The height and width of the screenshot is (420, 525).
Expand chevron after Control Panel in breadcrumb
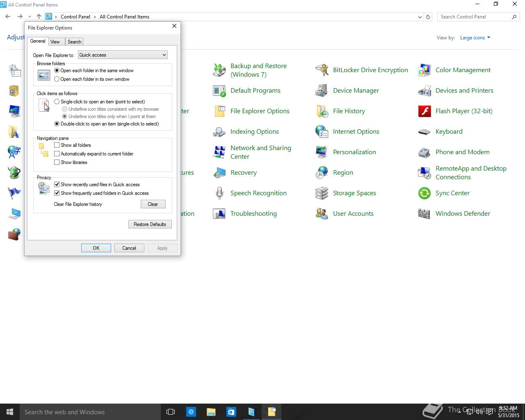(95, 17)
